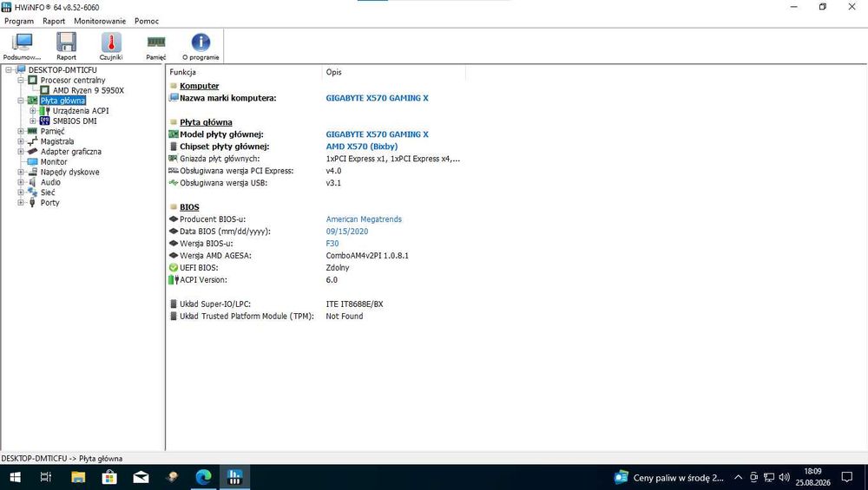
Task: Open Czujniki sensors thermometer icon
Action: click(111, 42)
